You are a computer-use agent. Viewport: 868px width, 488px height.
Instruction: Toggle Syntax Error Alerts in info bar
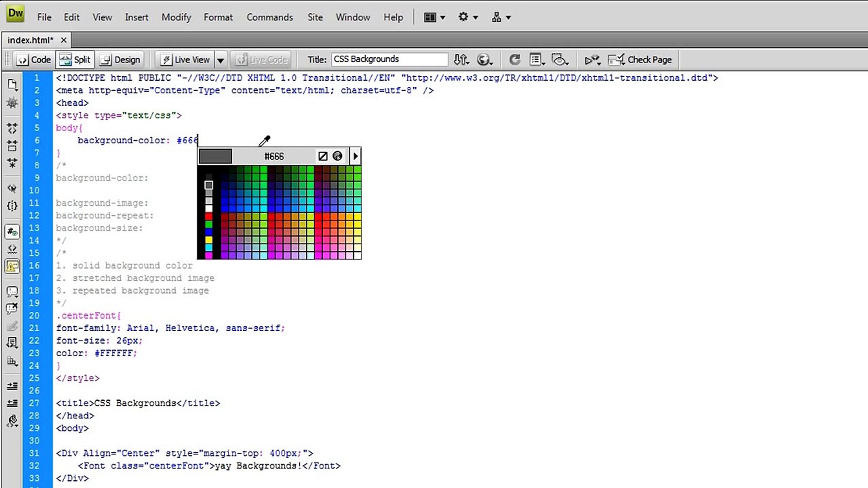(x=12, y=266)
